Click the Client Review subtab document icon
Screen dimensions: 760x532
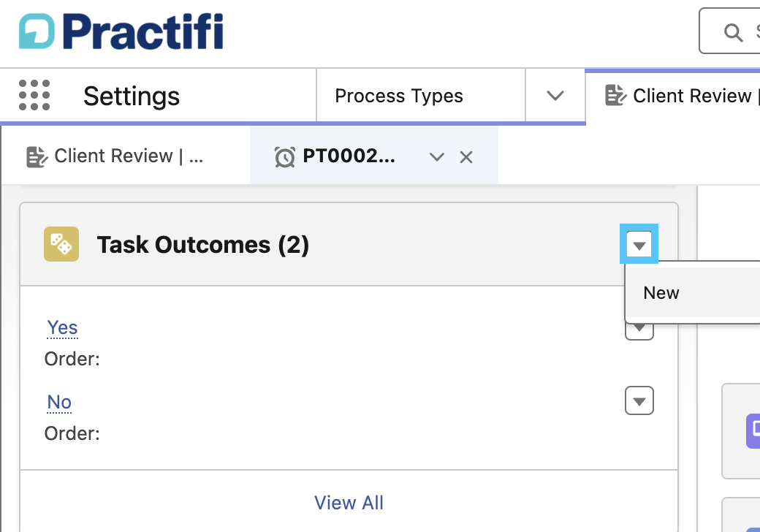pyautogui.click(x=37, y=157)
